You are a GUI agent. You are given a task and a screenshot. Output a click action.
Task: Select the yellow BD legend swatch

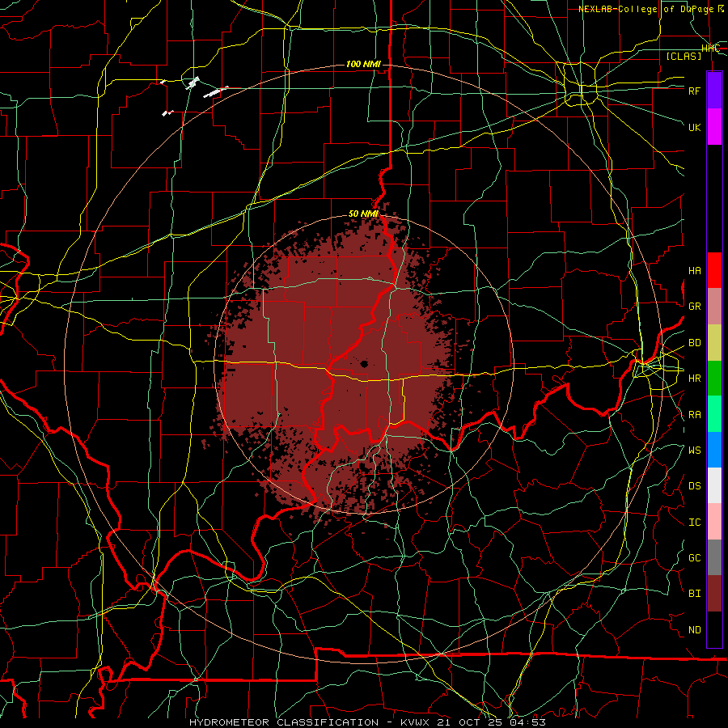tap(714, 342)
